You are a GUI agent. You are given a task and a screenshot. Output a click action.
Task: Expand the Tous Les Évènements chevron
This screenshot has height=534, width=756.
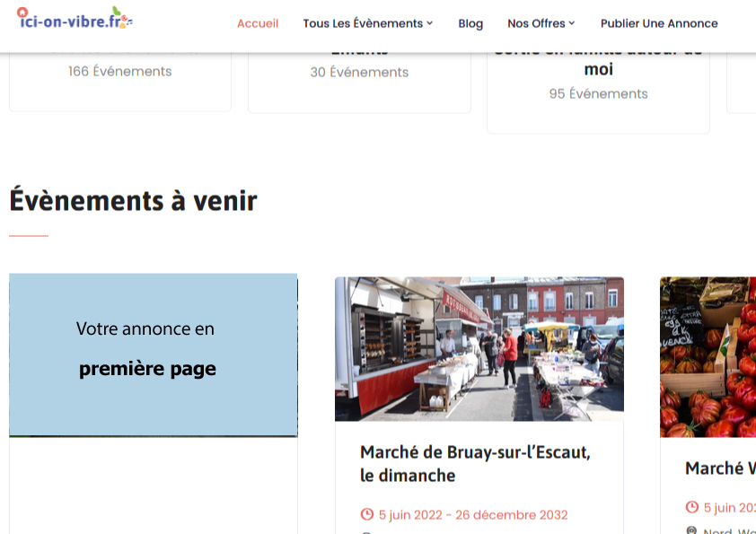[x=430, y=23]
